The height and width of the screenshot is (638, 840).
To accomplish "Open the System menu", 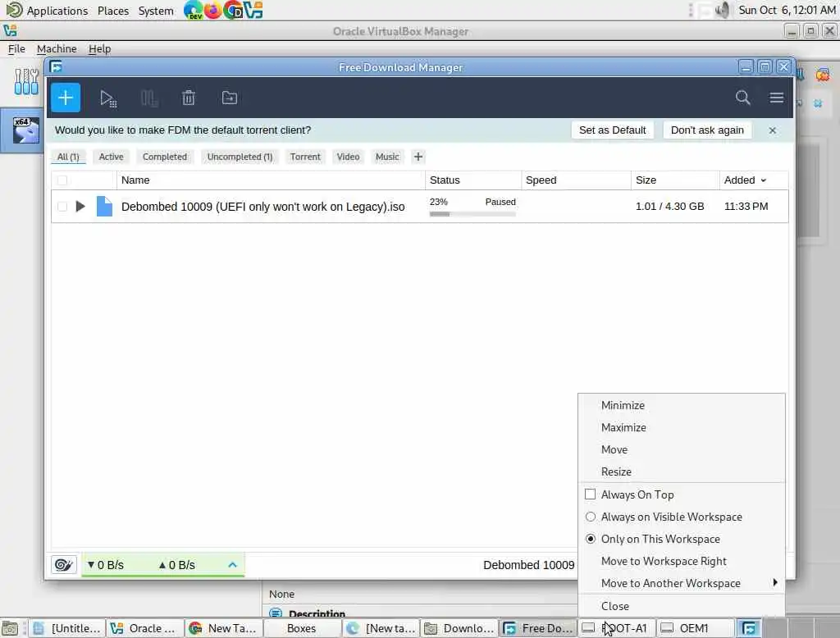I will 156,10.
